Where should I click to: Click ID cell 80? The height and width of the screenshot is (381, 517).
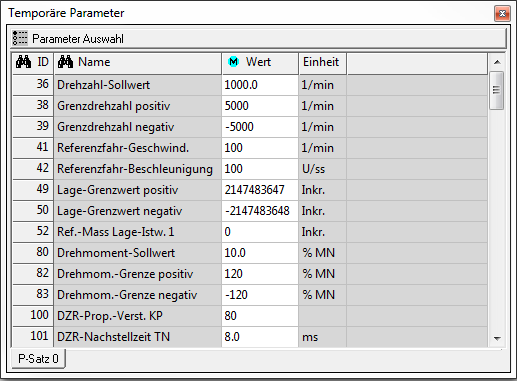click(x=33, y=253)
